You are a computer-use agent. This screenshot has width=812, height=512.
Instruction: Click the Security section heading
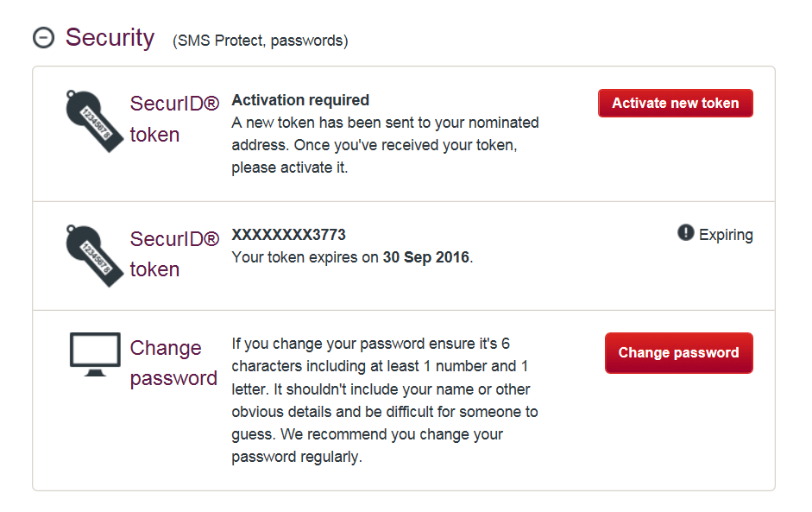click(110, 38)
